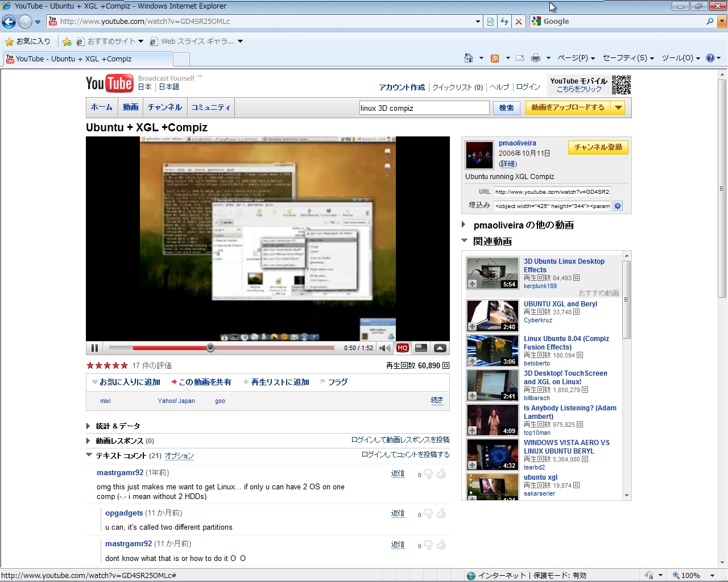Click the search magnifier icon in Google box
The height and width of the screenshot is (582, 728).
710,22
